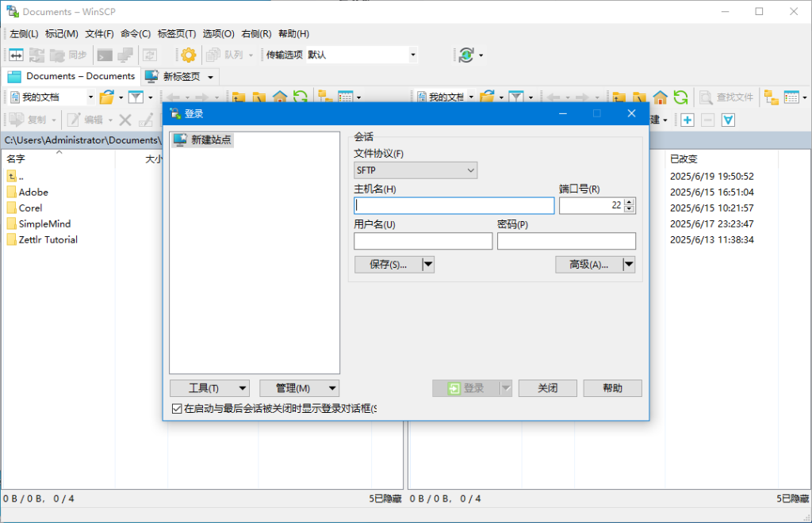Click the 主机名(H) input field
Viewport: 812px width, 523px height.
click(x=454, y=205)
